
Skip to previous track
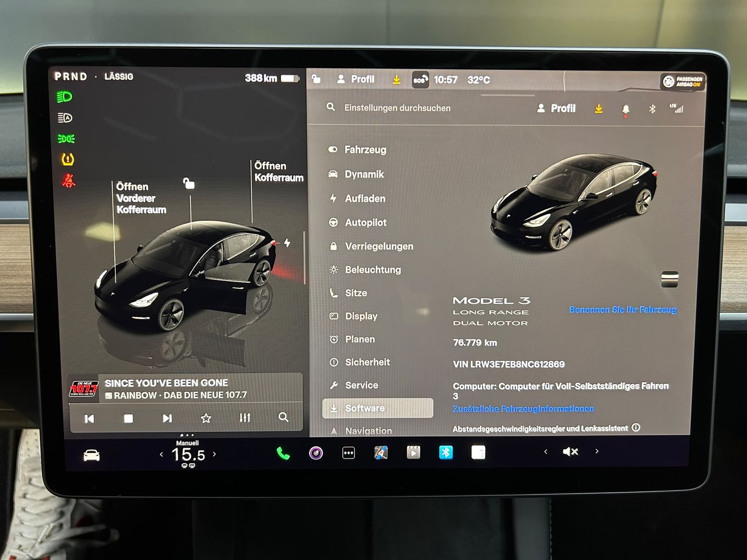[89, 419]
